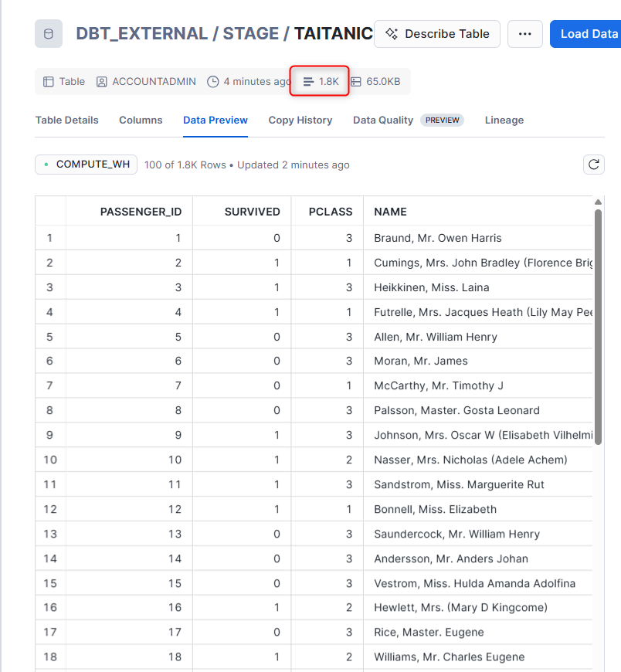The image size is (621, 672).
Task: Open the COMPUTE_WH warehouse selector
Action: (87, 165)
